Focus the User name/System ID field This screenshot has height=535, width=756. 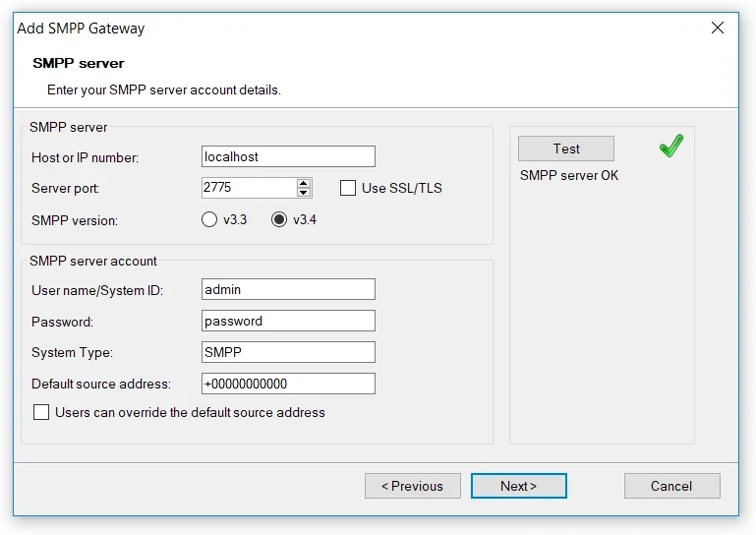(288, 289)
